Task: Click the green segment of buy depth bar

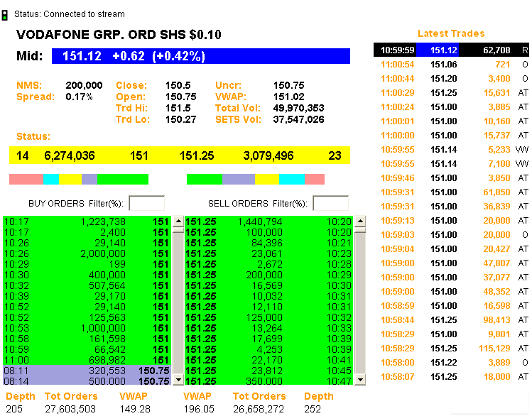Action: point(123,179)
